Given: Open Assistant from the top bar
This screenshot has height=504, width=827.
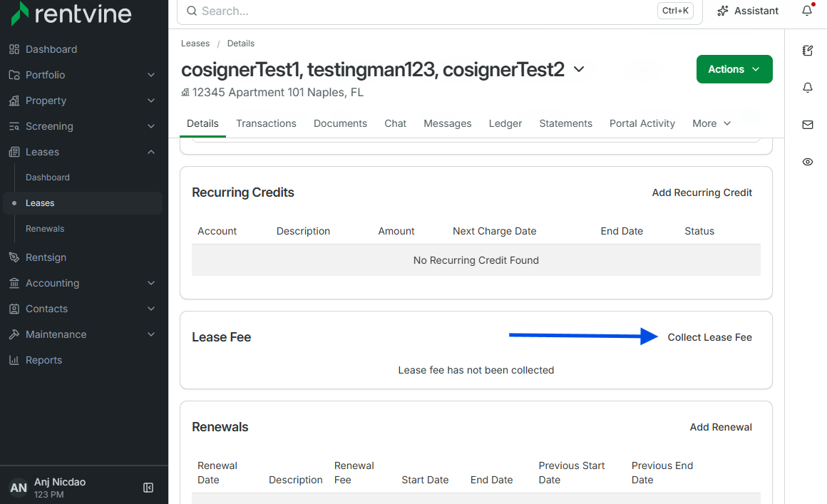Looking at the screenshot, I should pos(748,11).
